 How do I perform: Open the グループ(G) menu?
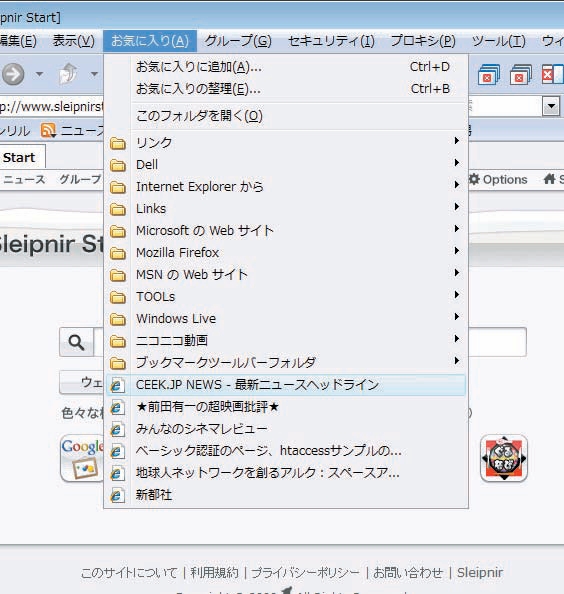point(238,41)
